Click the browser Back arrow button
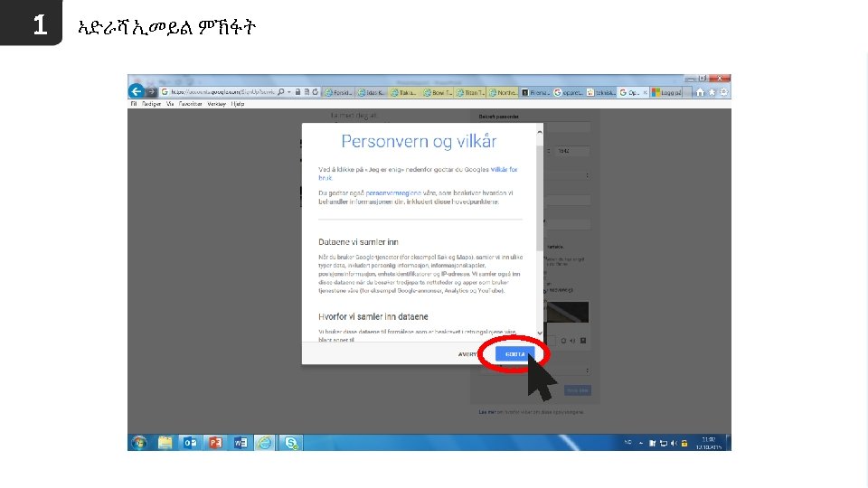Image resolution: width=868 pixels, height=488 pixels. pyautogui.click(x=137, y=92)
